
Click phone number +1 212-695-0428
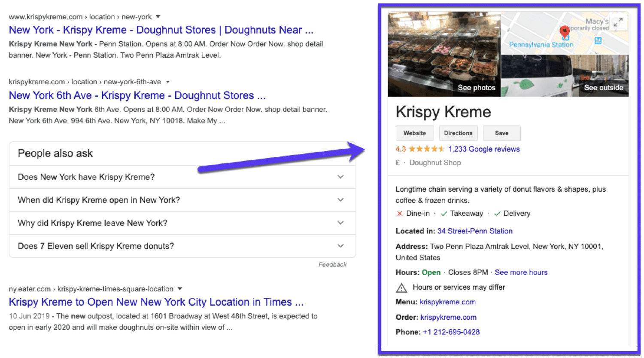[x=451, y=332]
